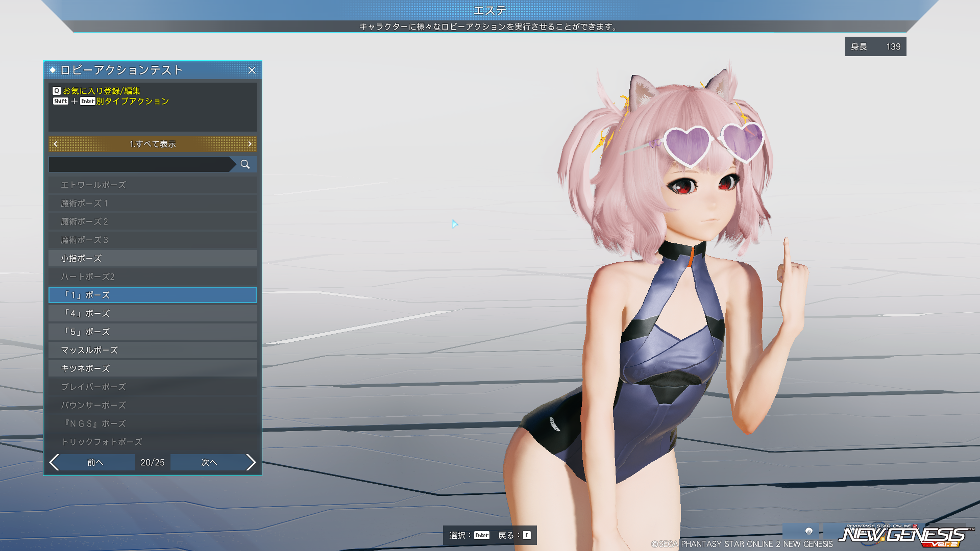This screenshot has width=980, height=551.
Task: Click the 戻る back key hint
Action: (x=514, y=535)
